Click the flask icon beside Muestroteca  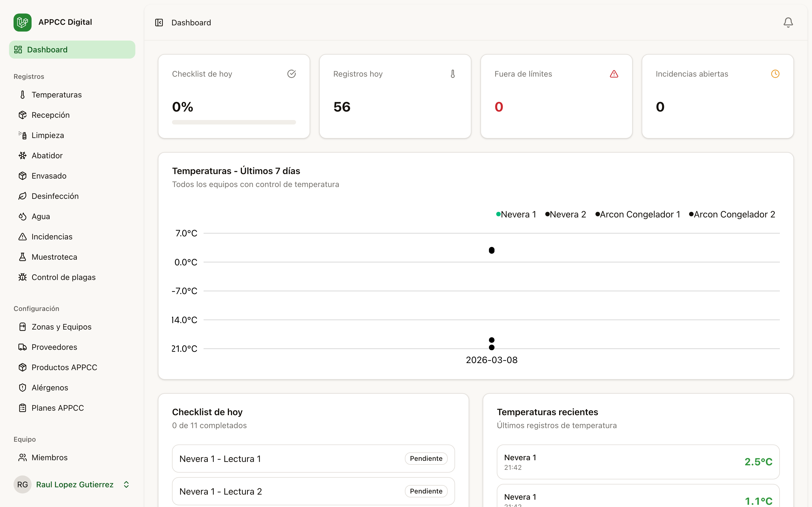point(23,257)
